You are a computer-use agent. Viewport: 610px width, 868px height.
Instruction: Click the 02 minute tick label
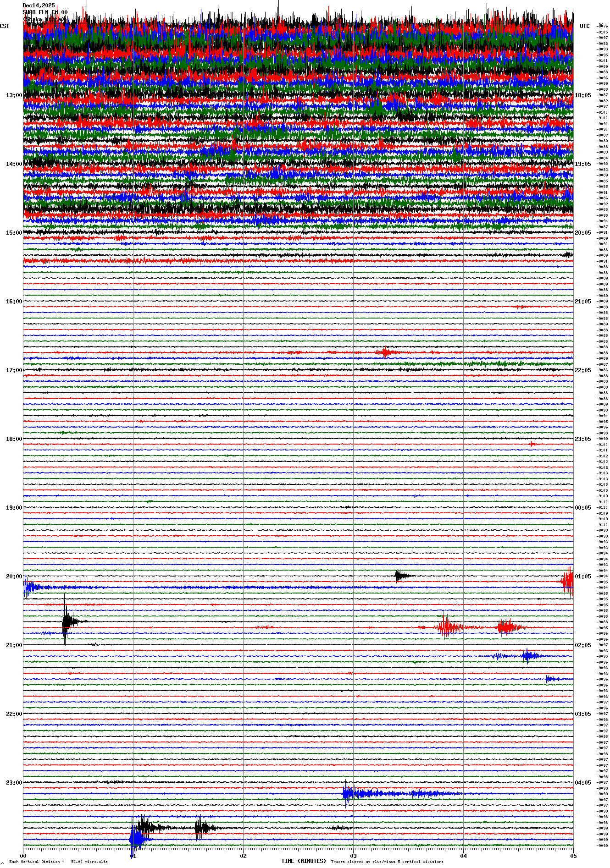coord(243,856)
